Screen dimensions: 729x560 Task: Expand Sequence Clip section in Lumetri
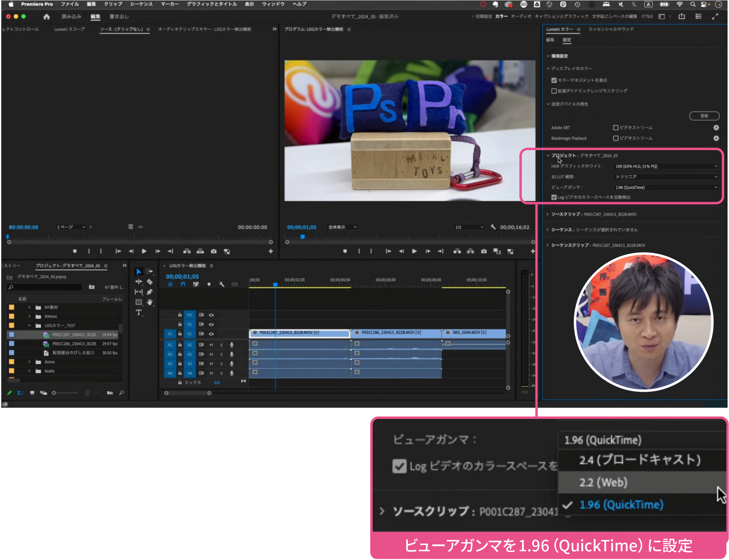click(x=547, y=245)
